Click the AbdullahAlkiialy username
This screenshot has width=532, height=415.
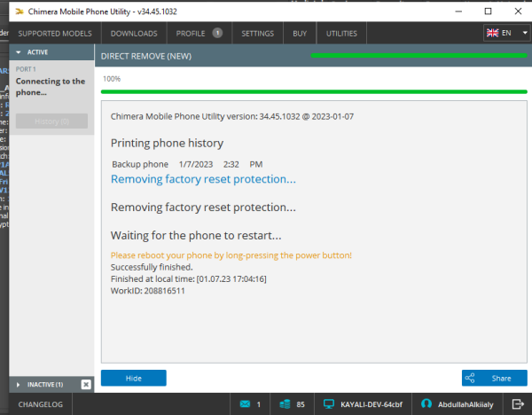point(465,404)
